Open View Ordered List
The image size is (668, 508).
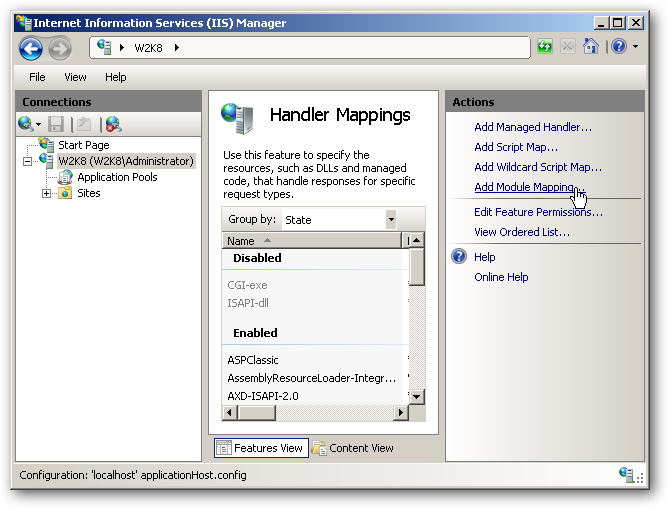(x=522, y=232)
